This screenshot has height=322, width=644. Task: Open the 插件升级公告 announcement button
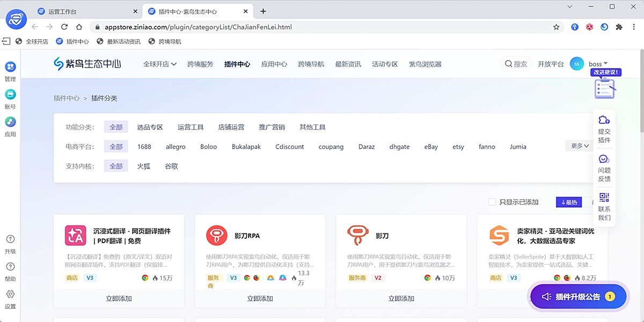(578, 296)
